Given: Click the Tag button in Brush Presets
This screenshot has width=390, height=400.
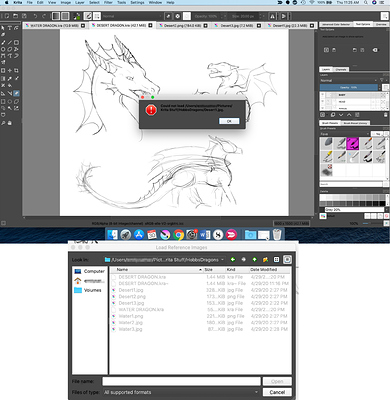Looking at the screenshot, I should coord(377,134).
